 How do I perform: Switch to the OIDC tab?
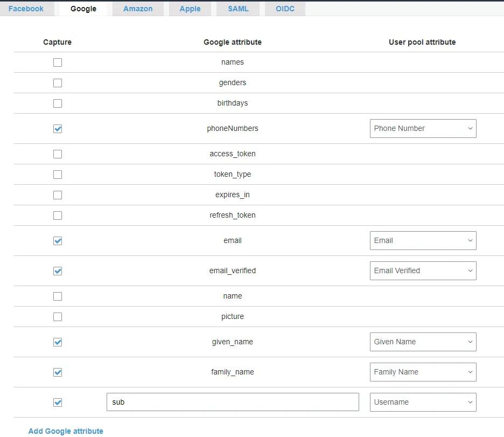point(285,9)
